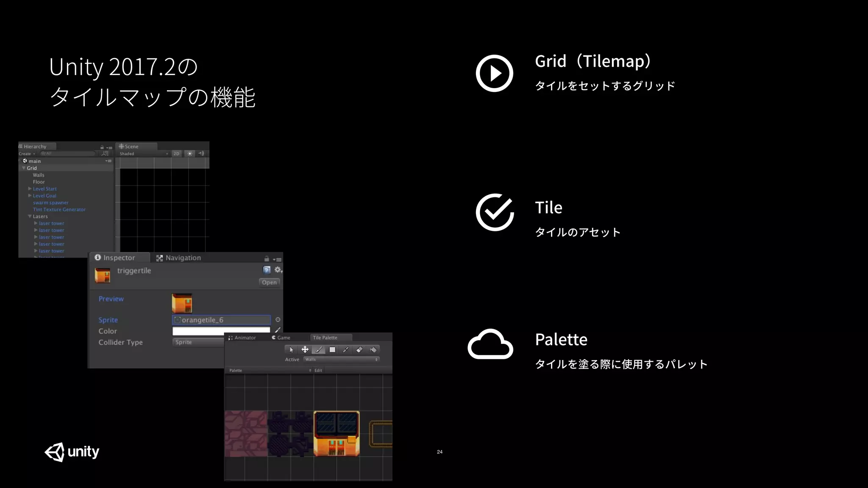Open the Hierarchy panel options menu icon
868x488 pixels.
[109, 147]
